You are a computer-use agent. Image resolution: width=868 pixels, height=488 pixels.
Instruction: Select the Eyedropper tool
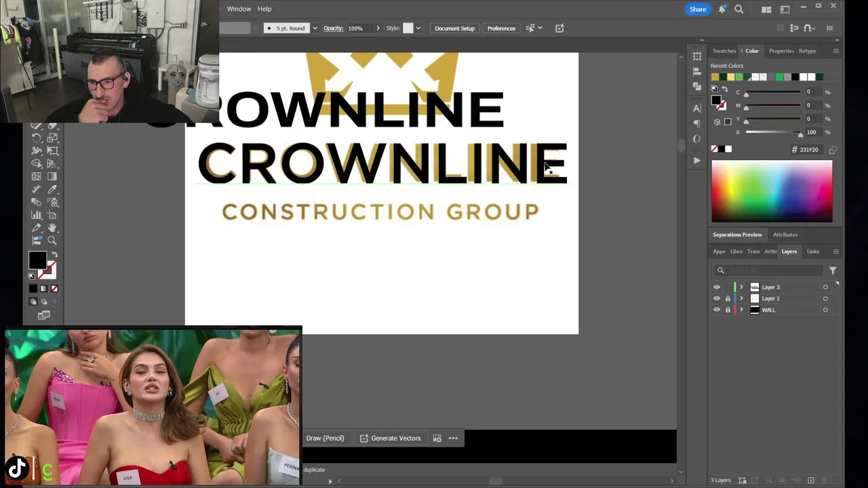point(52,189)
